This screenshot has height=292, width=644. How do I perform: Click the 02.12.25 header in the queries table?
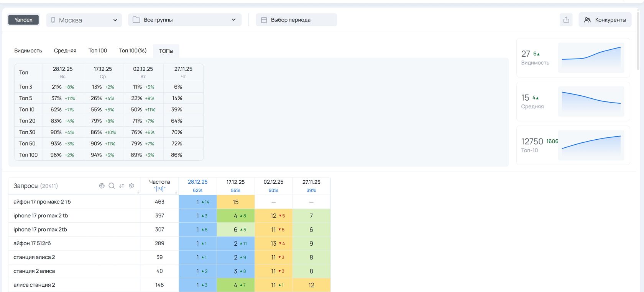(x=273, y=186)
